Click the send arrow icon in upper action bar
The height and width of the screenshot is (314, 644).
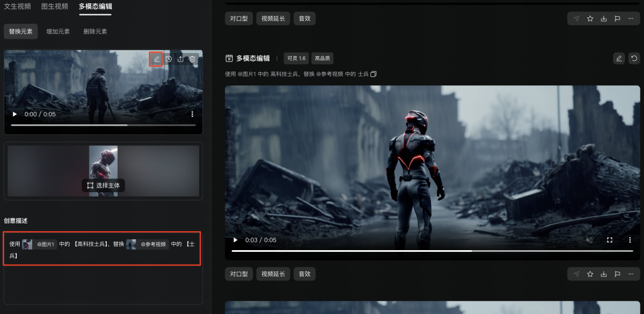coord(577,19)
